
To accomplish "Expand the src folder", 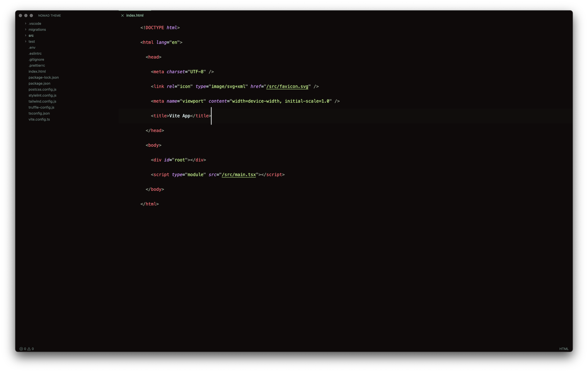I will tap(31, 36).
